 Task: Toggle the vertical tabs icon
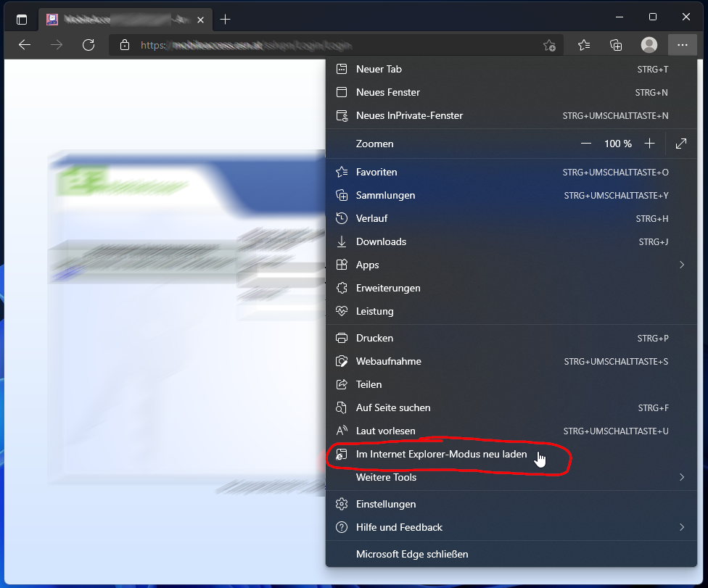pos(22,20)
